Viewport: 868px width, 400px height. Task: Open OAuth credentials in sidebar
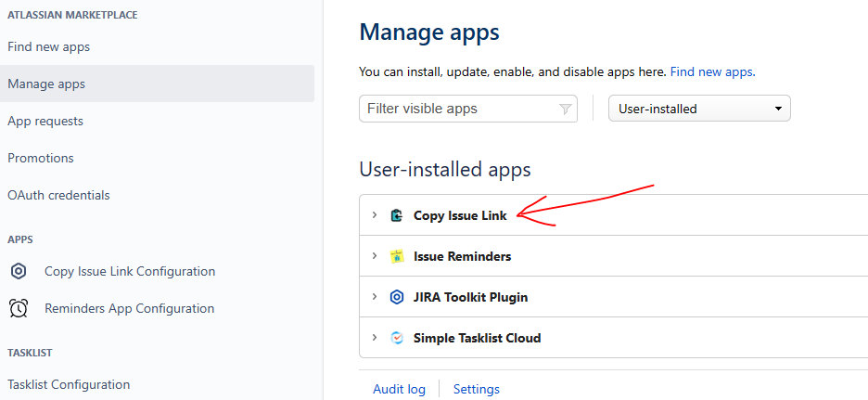click(58, 195)
